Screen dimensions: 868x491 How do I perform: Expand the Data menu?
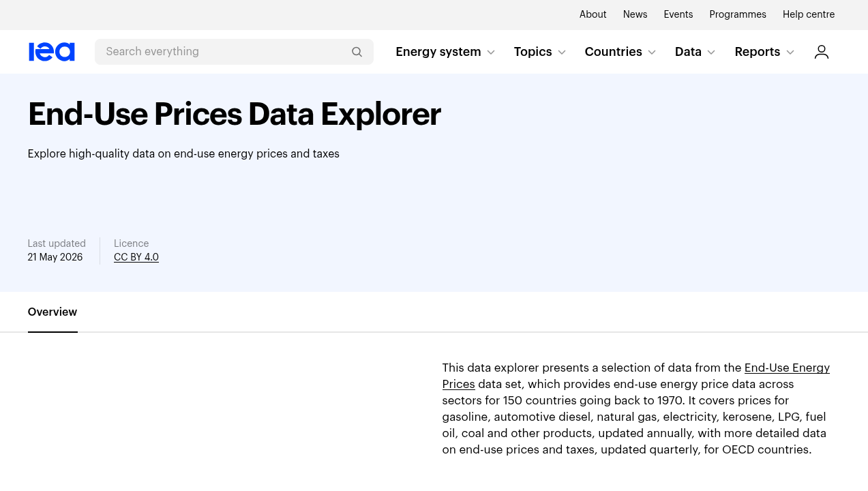(695, 52)
